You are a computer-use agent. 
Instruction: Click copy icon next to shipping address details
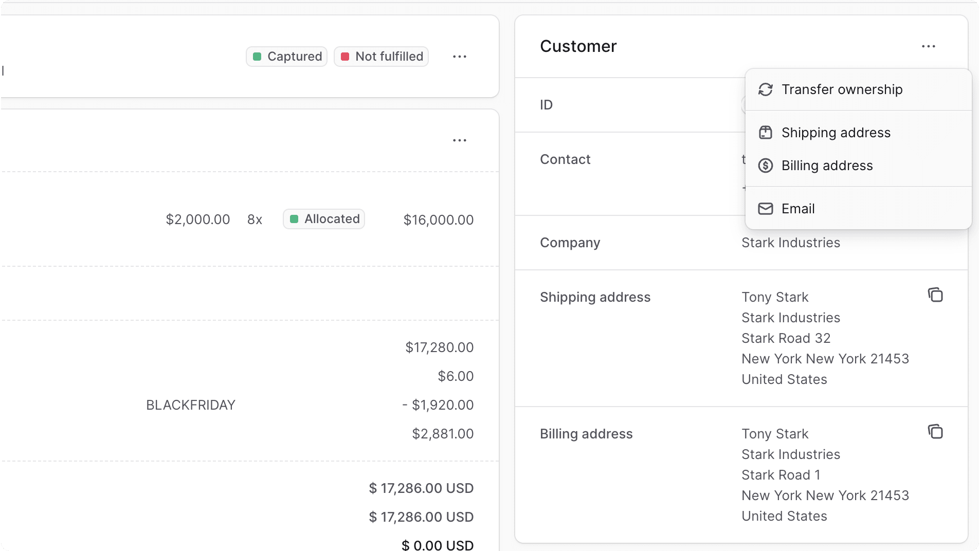pos(935,295)
